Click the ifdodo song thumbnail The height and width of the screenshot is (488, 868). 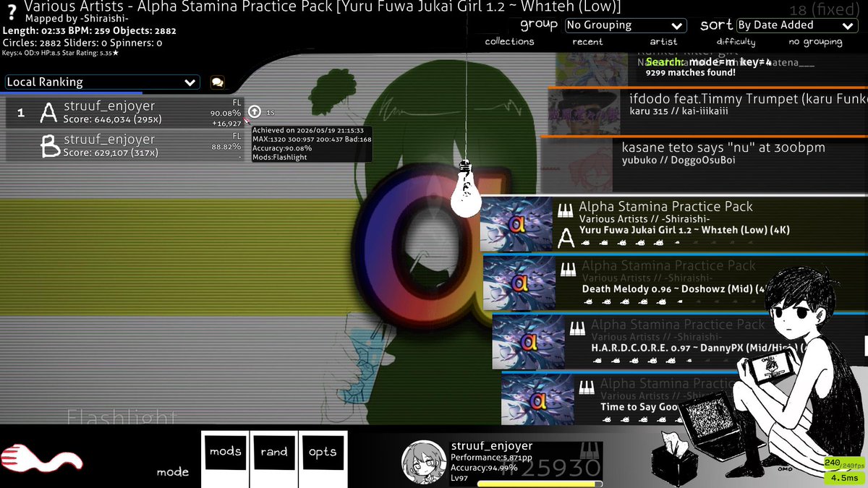[584, 112]
